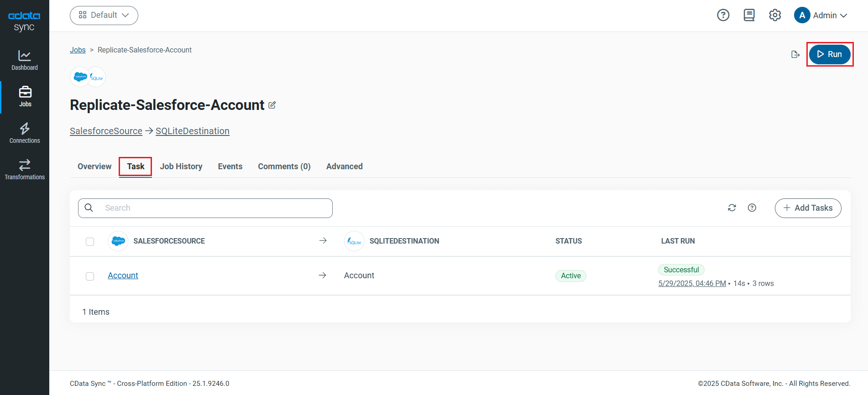Screen dimensions: 868x395
Task: Open the Advanced tab
Action: coord(344,166)
